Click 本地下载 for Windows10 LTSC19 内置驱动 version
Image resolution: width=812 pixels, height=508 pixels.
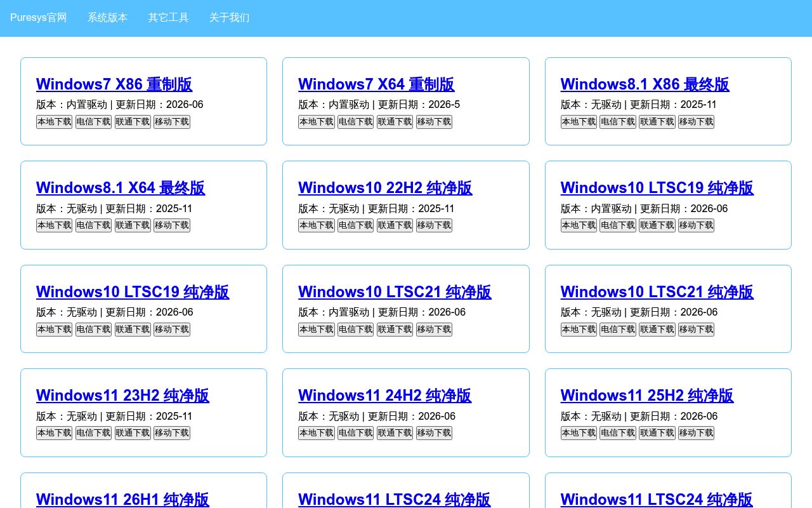(x=579, y=225)
